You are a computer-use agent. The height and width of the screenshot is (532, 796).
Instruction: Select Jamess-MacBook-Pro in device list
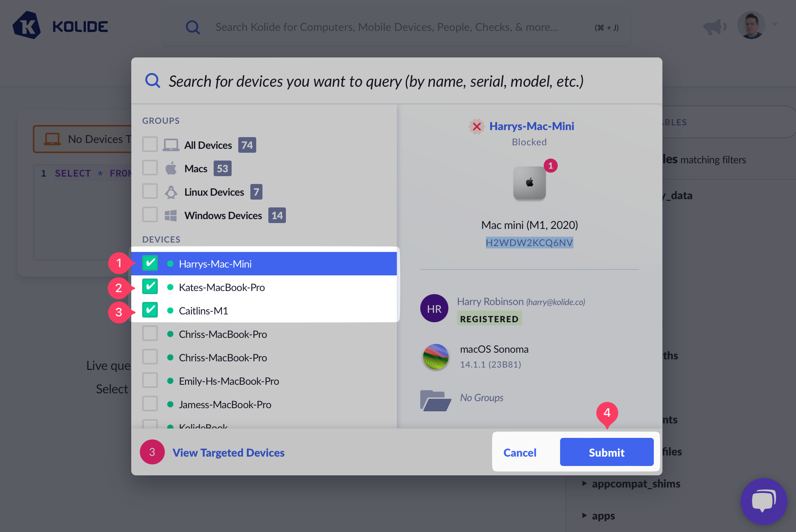[225, 404]
